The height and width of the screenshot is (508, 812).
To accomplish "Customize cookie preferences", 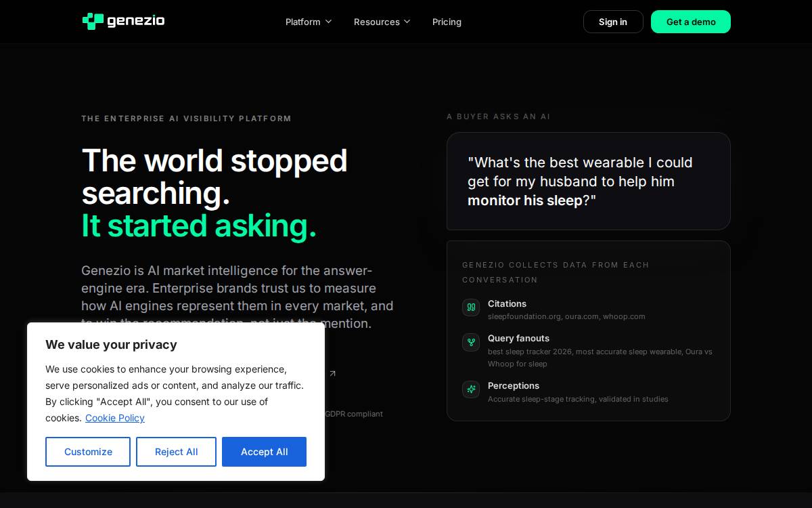I will coord(88,452).
